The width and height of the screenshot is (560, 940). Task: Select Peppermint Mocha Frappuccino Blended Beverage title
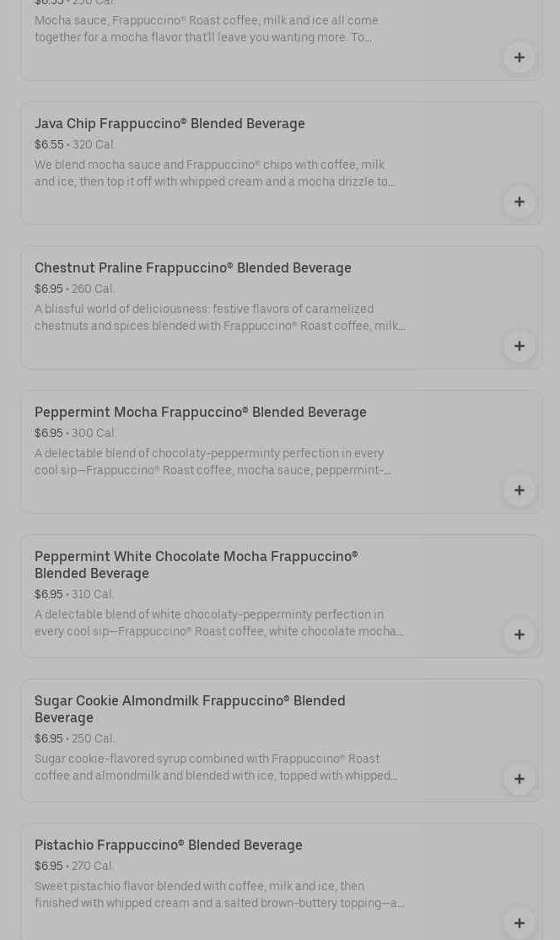tap(201, 413)
